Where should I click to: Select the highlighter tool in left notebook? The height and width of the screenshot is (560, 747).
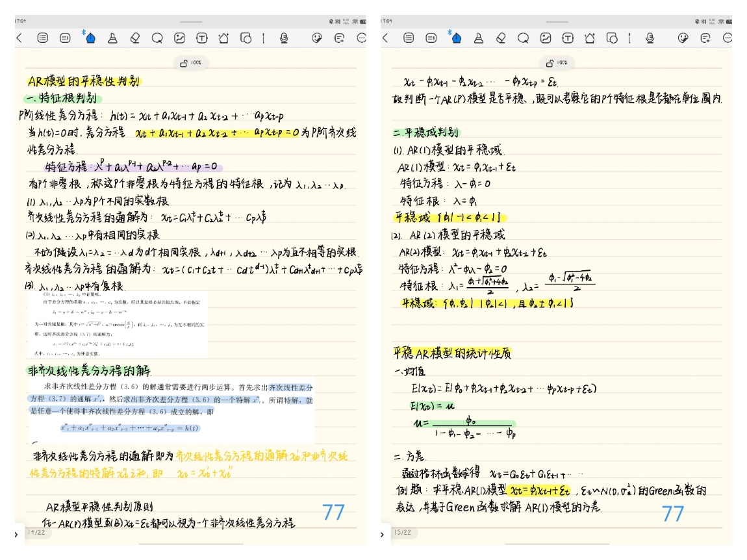pos(112,38)
